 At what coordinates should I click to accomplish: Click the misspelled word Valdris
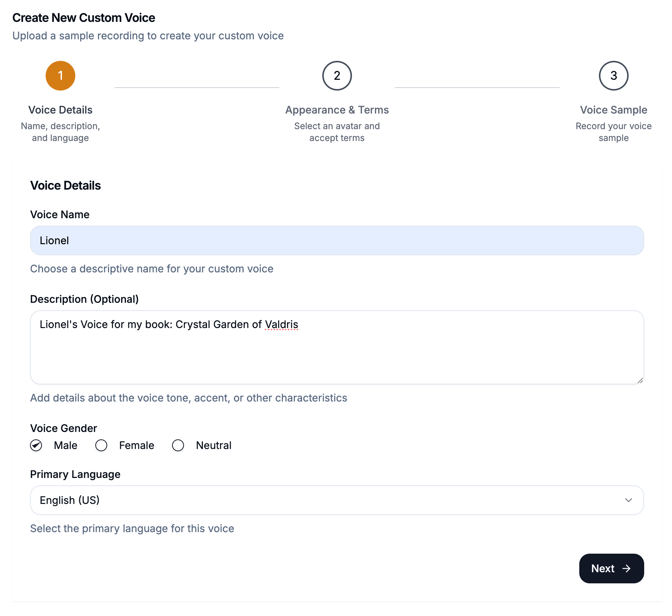coord(281,324)
